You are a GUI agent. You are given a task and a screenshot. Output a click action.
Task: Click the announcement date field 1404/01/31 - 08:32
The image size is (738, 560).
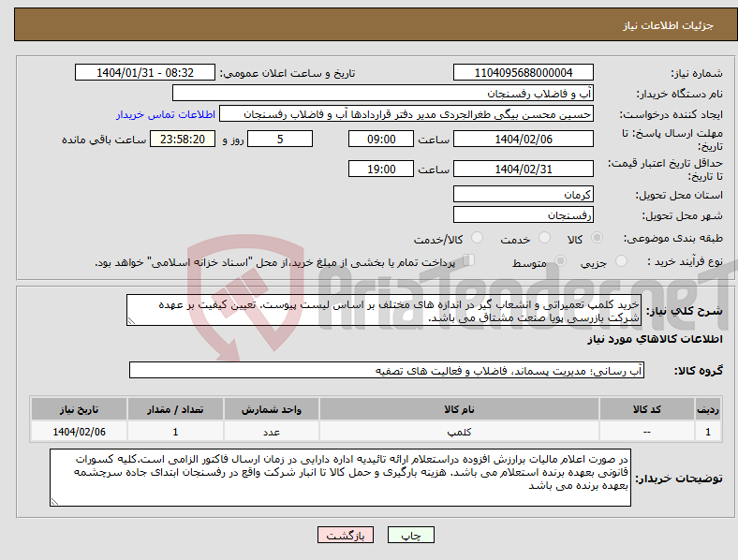(x=145, y=73)
